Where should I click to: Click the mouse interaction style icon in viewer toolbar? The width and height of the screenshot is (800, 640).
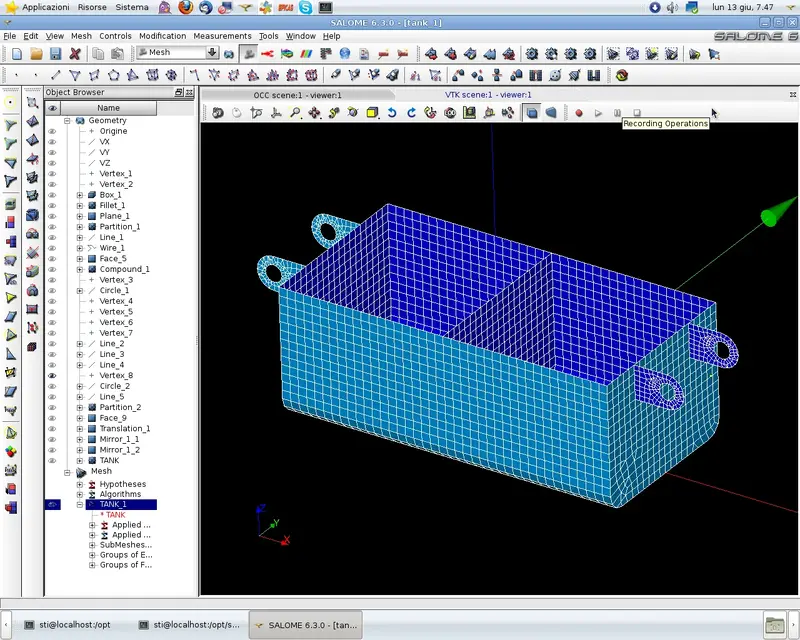[x=237, y=113]
